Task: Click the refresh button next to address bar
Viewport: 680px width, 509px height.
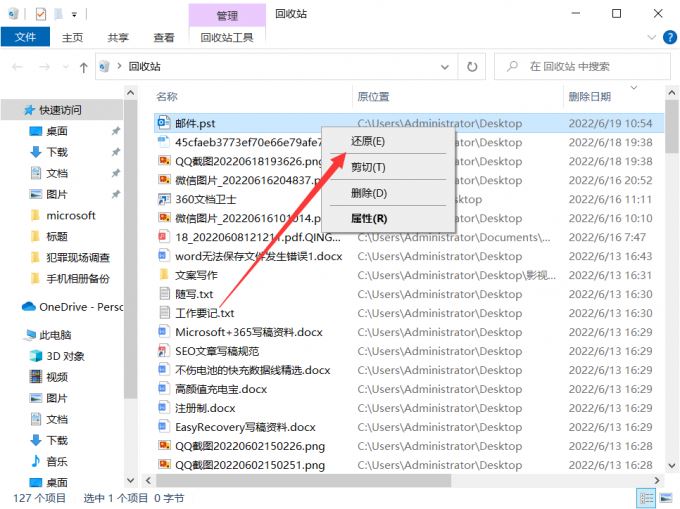Action: [x=472, y=67]
